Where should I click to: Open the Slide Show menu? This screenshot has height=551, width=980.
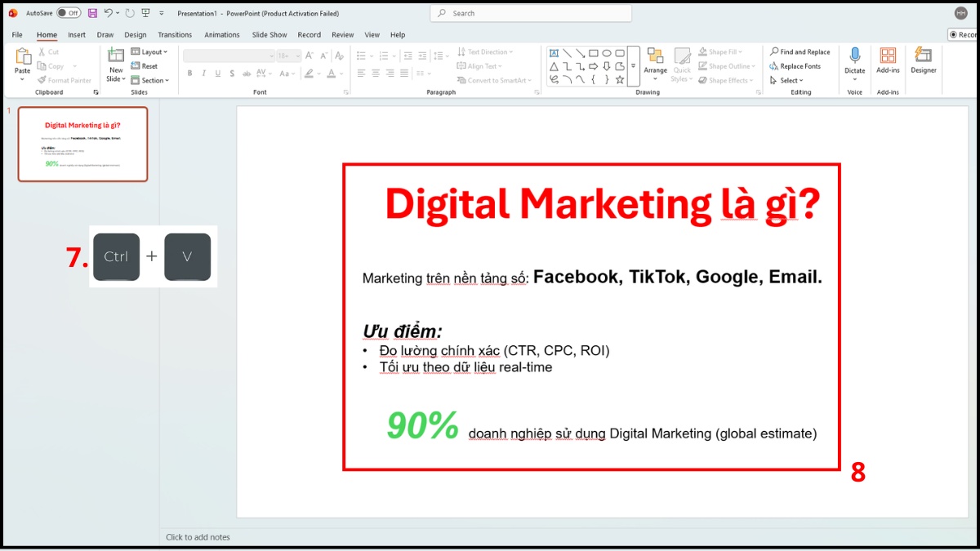coord(269,34)
